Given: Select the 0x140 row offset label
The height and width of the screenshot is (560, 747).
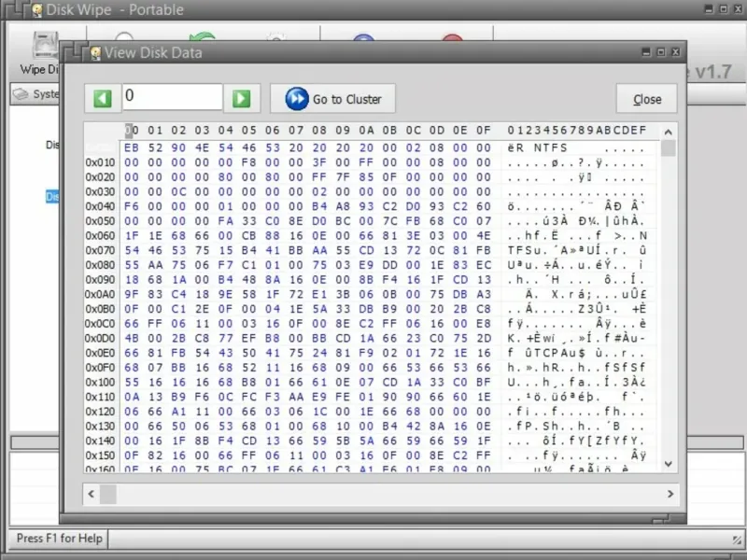Looking at the screenshot, I should 100,441.
